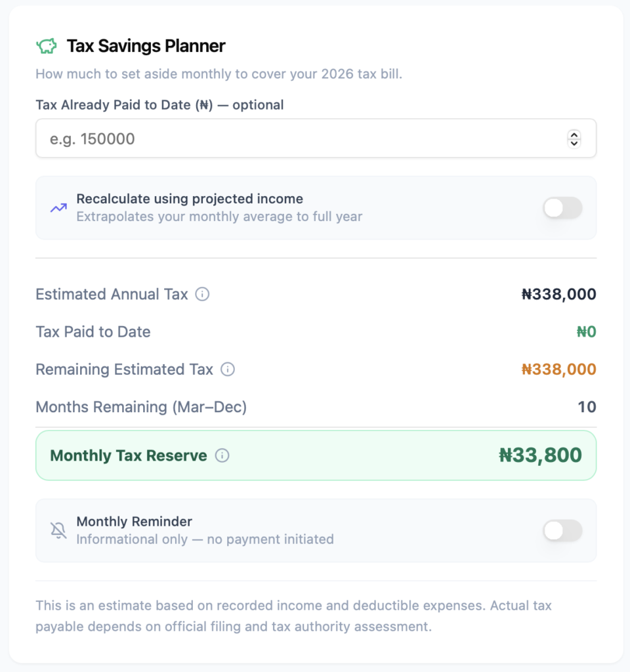Increment tax paid with the up arrow
The height and width of the screenshot is (672, 630).
(574, 135)
